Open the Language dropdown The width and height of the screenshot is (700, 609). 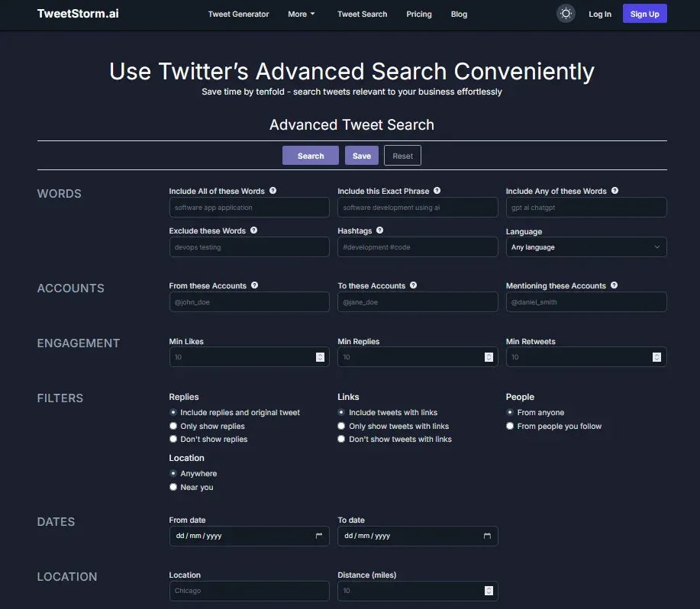click(585, 246)
